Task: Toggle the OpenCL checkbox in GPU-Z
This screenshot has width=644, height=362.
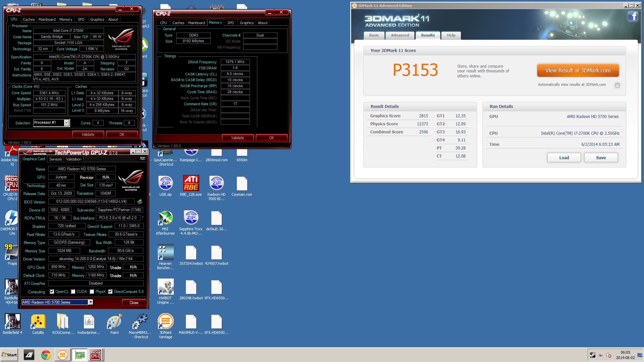Action: 52,292
